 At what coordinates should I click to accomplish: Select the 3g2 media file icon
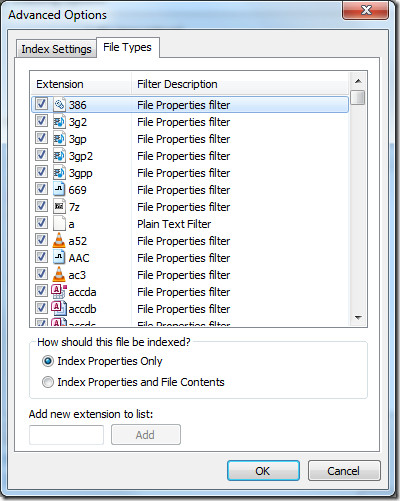59,122
